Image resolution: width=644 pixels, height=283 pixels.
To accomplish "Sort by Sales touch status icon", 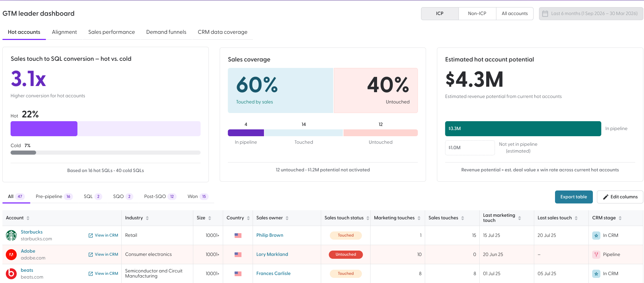I will tap(368, 218).
